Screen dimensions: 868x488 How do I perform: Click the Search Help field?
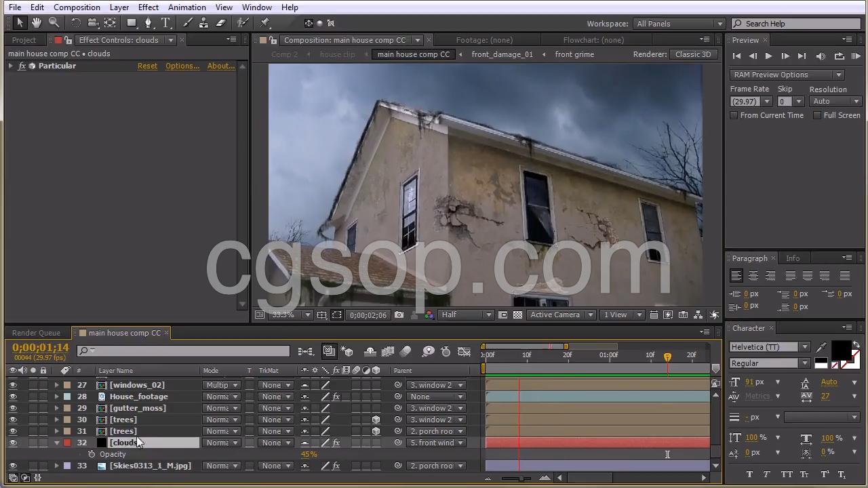795,24
